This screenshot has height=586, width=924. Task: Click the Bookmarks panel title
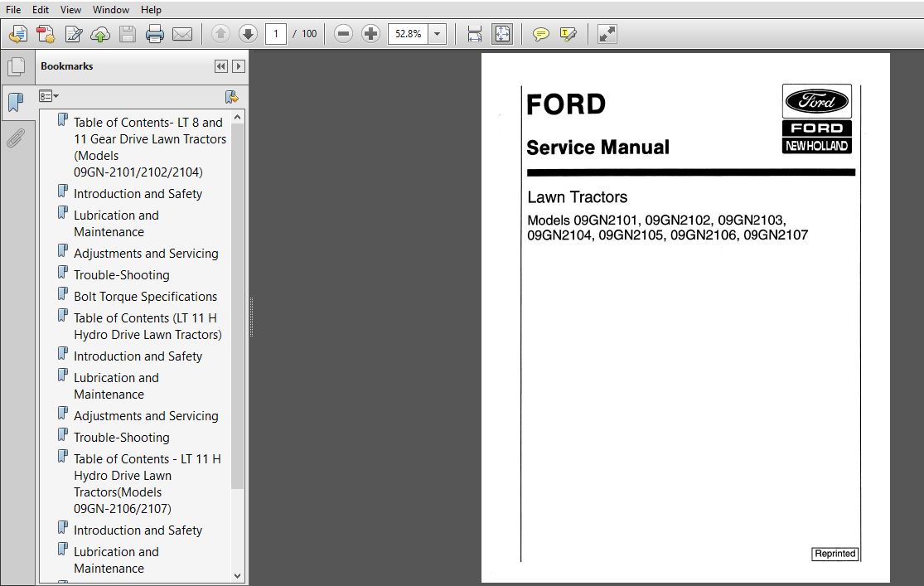pyautogui.click(x=66, y=66)
